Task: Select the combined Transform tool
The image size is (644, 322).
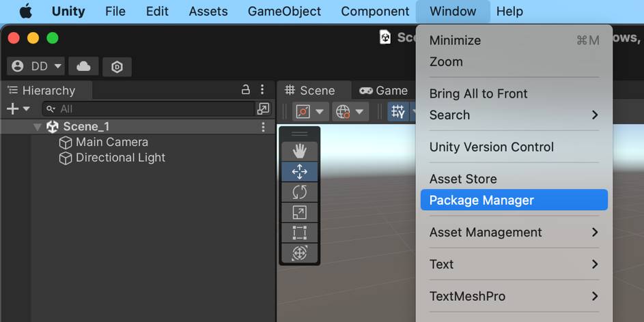Action: (x=299, y=253)
